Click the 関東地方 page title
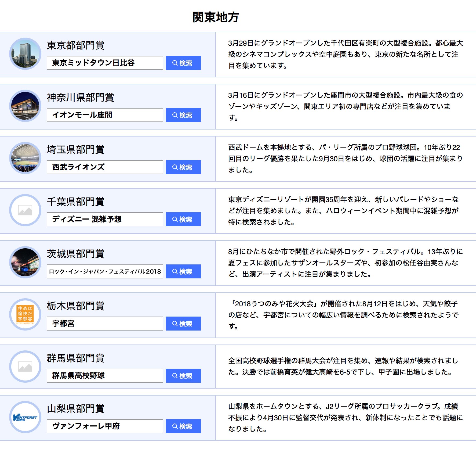This screenshot has height=452, width=476. (x=216, y=17)
